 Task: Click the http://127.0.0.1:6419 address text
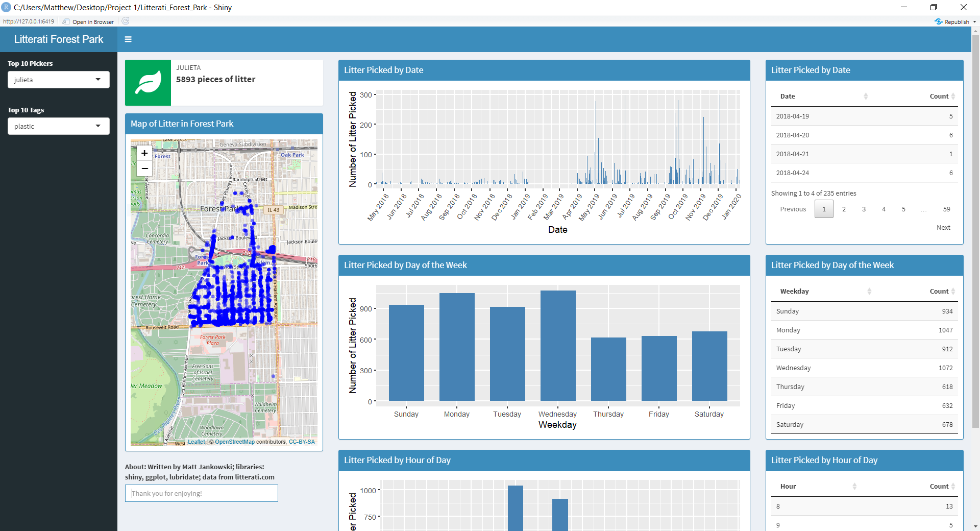pyautogui.click(x=29, y=21)
